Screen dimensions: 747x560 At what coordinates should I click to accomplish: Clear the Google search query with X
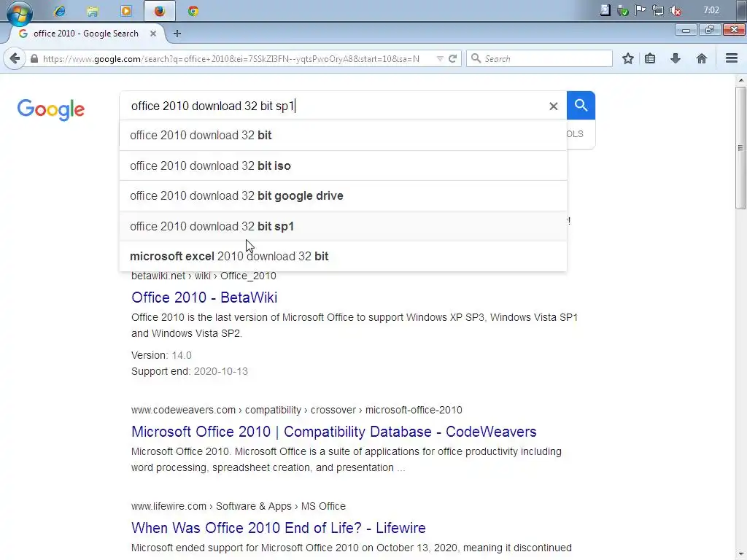pyautogui.click(x=553, y=106)
